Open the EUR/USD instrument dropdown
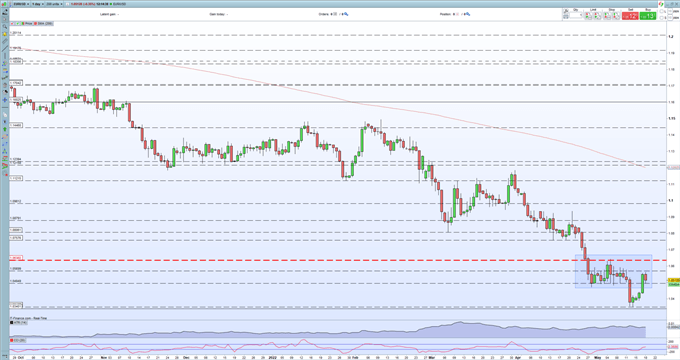This screenshot has width=680, height=360. 20,4
